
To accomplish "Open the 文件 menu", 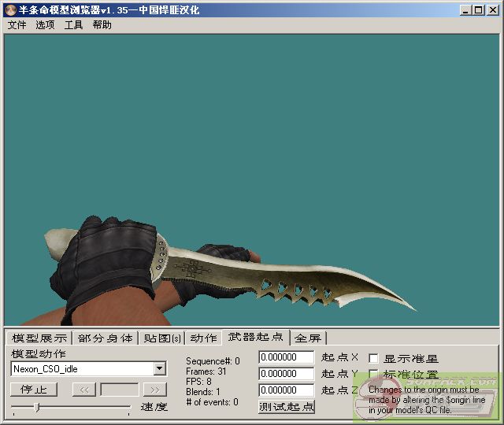I will 17,25.
